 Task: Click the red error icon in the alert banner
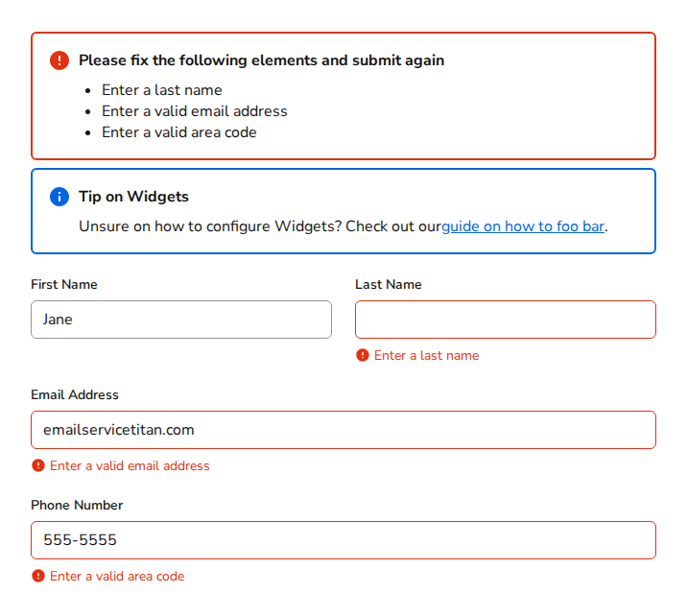pyautogui.click(x=59, y=60)
